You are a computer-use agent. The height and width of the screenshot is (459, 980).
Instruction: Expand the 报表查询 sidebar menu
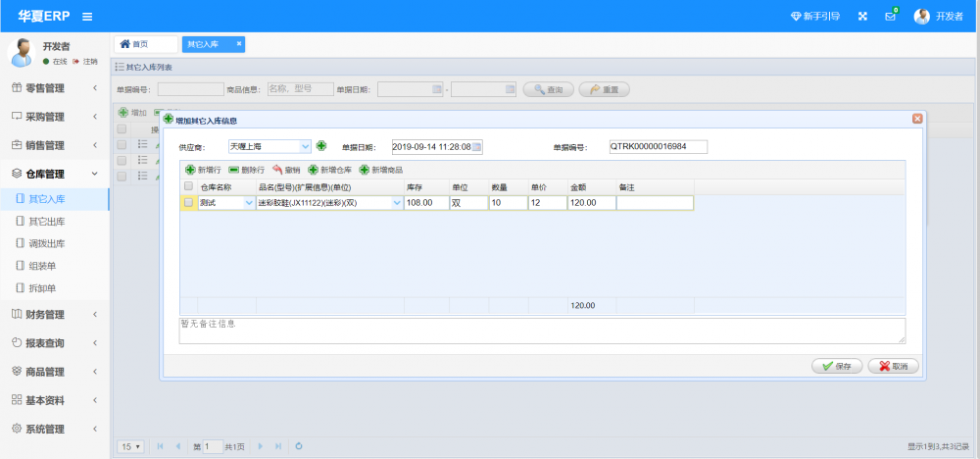(54, 343)
